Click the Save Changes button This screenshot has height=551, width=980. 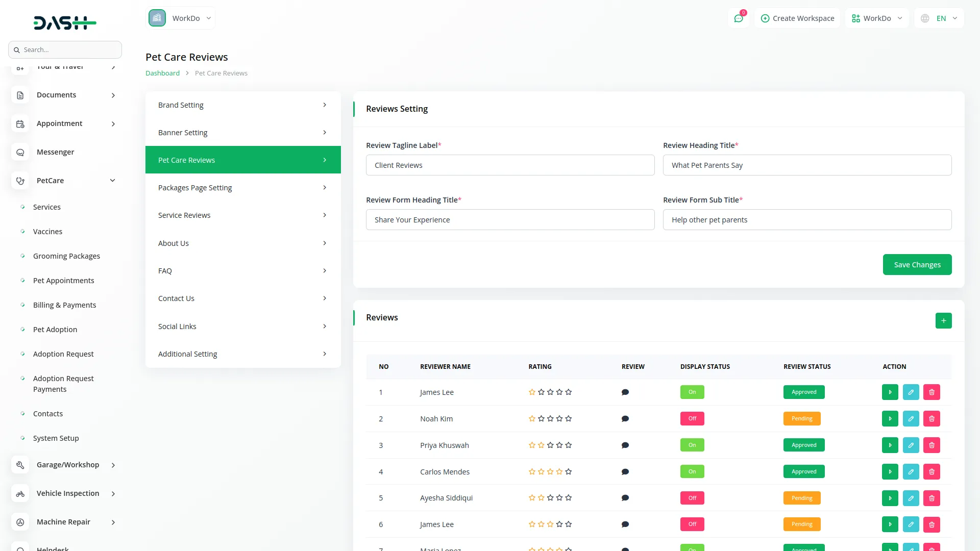(x=917, y=265)
